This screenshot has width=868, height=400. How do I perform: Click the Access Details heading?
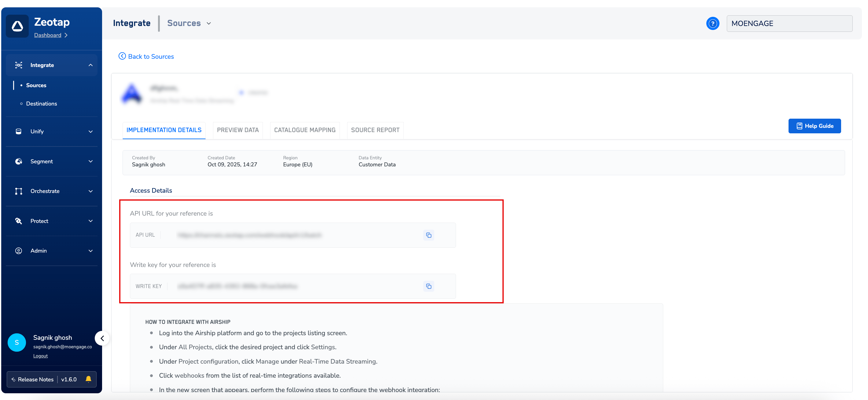[x=151, y=191]
